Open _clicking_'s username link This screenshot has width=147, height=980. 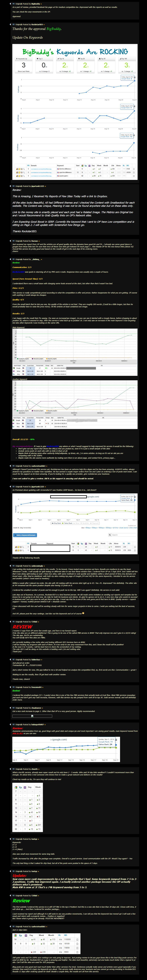(x=36, y=259)
